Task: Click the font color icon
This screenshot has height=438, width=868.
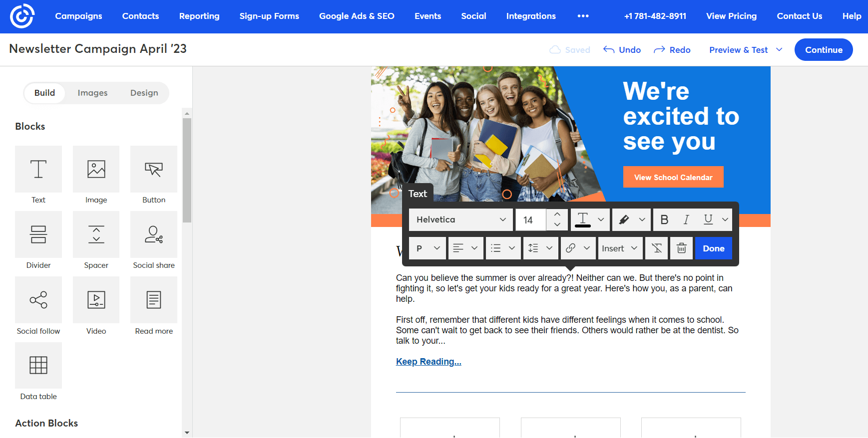Action: click(583, 219)
